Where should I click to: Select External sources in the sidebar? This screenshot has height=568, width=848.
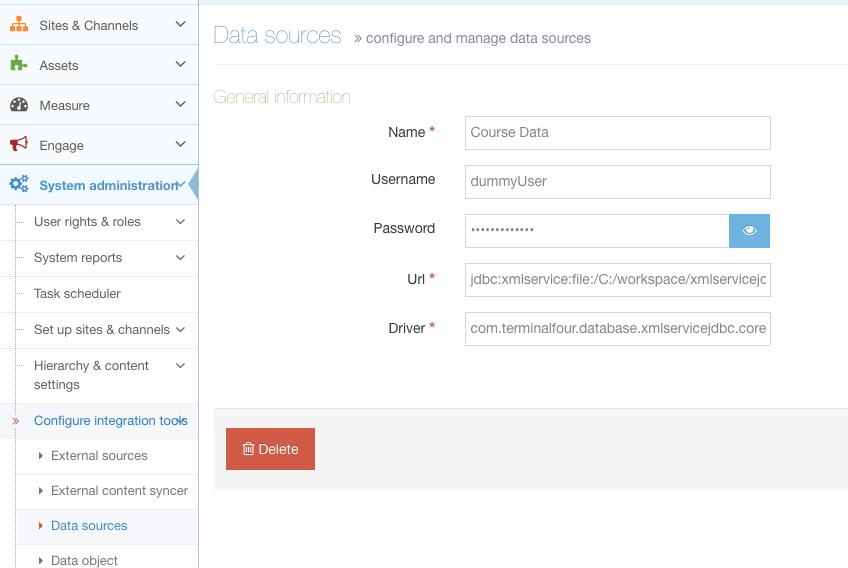[99, 456]
